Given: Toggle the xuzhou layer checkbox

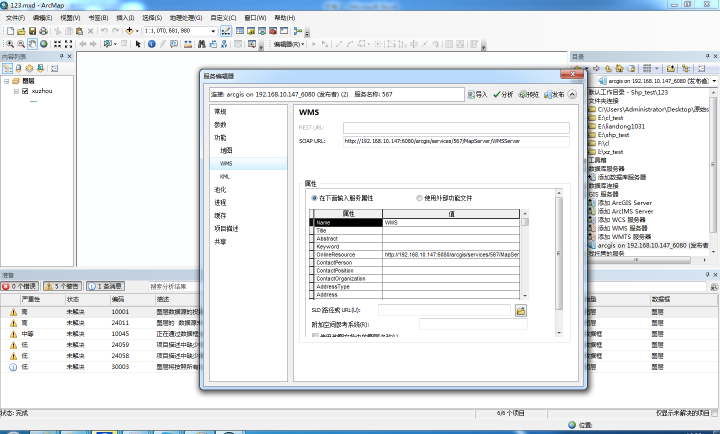Looking at the screenshot, I should (25, 91).
